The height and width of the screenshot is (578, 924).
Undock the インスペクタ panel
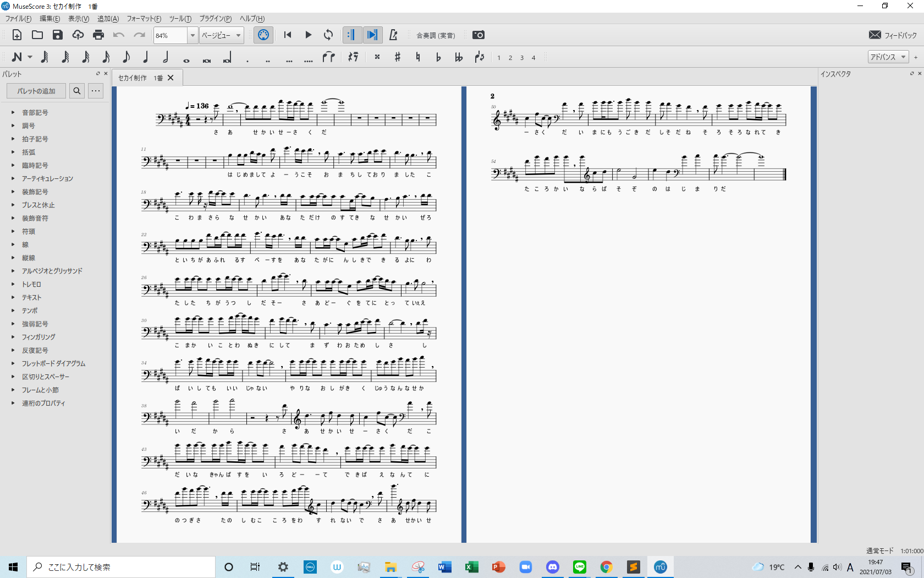pyautogui.click(x=912, y=73)
